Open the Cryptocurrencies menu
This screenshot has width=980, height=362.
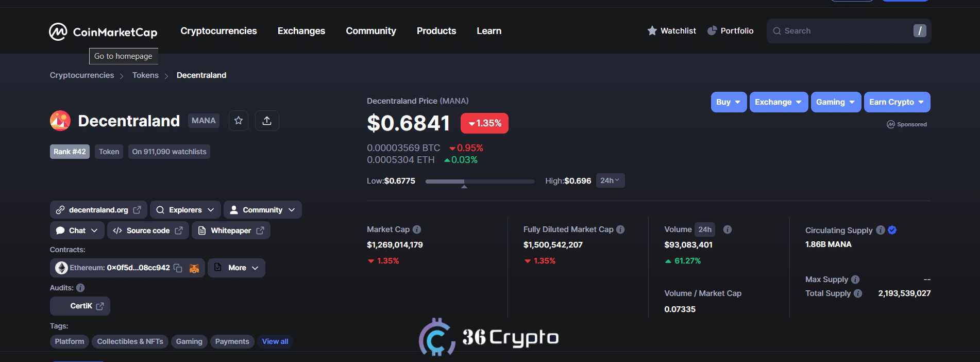pos(218,31)
